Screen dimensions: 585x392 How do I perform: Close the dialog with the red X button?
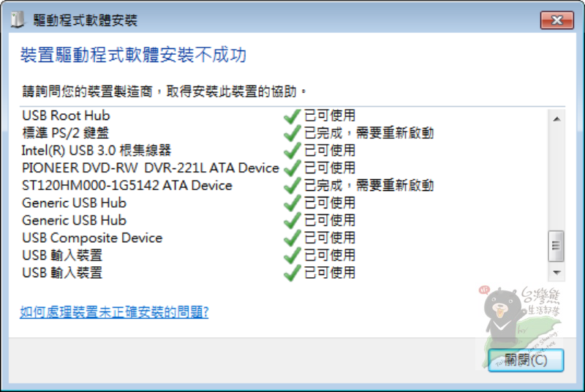coord(558,20)
